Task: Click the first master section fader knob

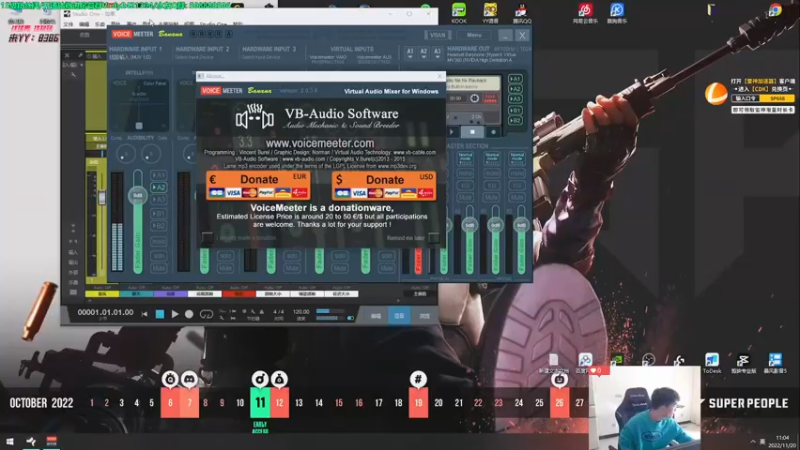Action: tap(469, 224)
